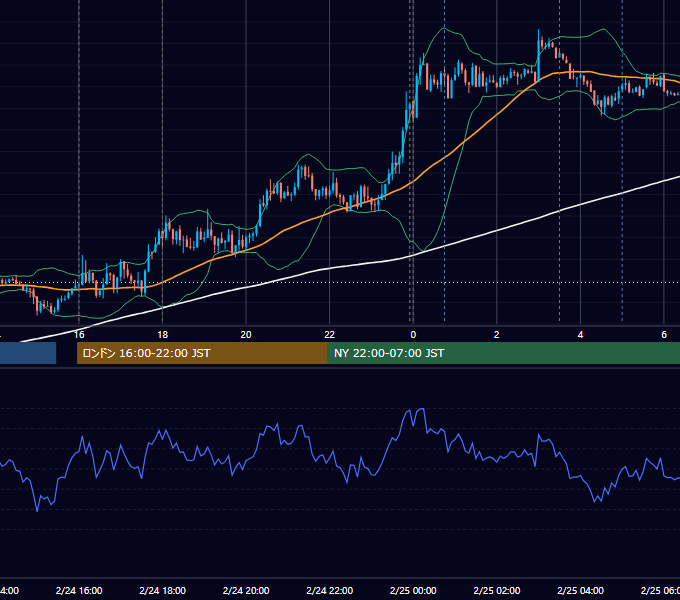Screen dimensions: 680x600
Task: Click the NY 22:00-07:00 JST session bar
Action: click(503, 353)
